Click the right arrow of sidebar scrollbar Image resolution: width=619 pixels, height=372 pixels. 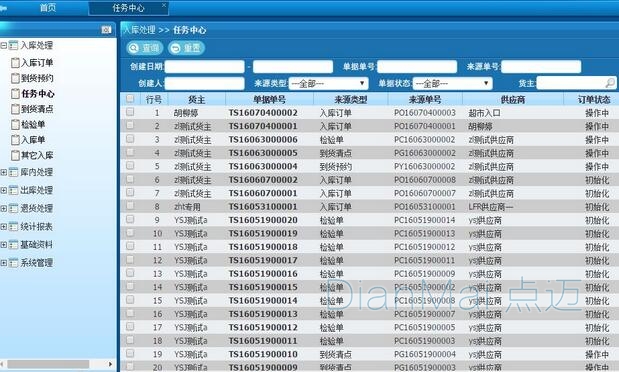click(x=111, y=364)
